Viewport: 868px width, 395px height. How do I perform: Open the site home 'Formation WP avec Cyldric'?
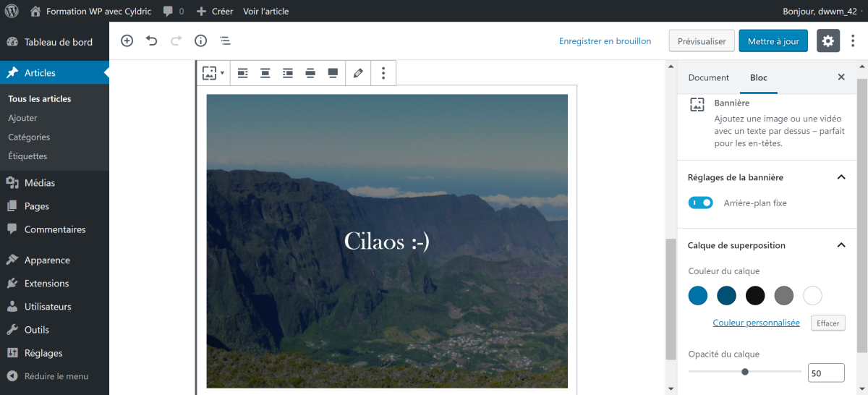93,11
